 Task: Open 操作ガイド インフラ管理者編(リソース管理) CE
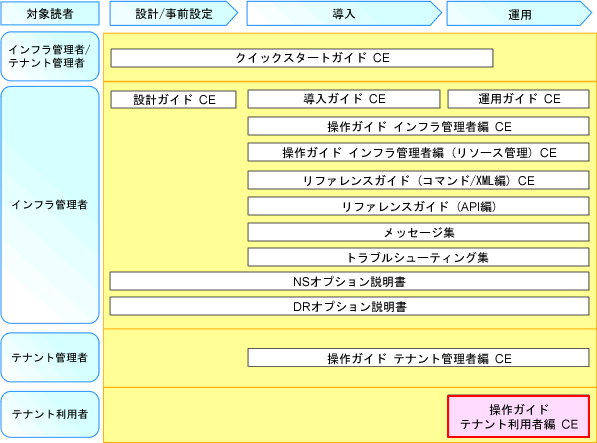[x=418, y=152]
